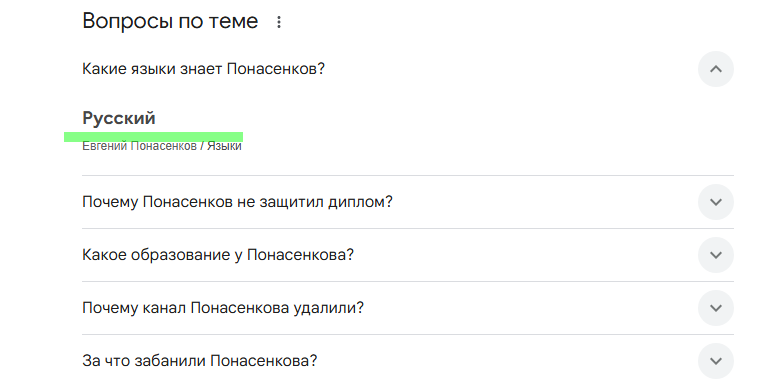Click the Вопросы по теме heading
Viewport: 761px width, 382px height.
coord(170,21)
